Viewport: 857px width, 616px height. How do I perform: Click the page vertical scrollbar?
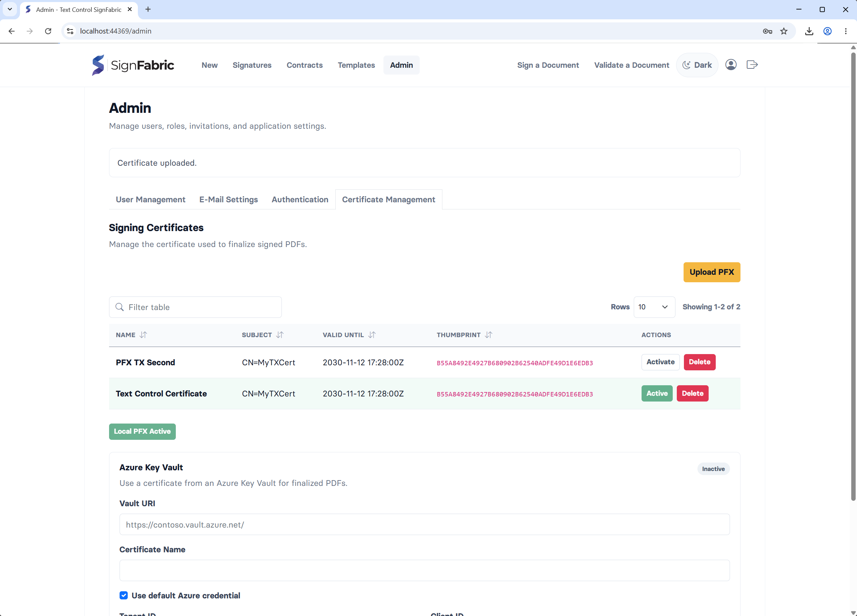[853, 276]
